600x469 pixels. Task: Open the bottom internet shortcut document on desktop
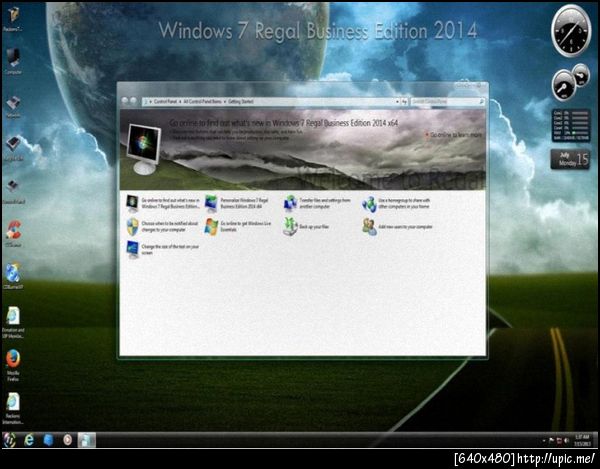(13, 408)
